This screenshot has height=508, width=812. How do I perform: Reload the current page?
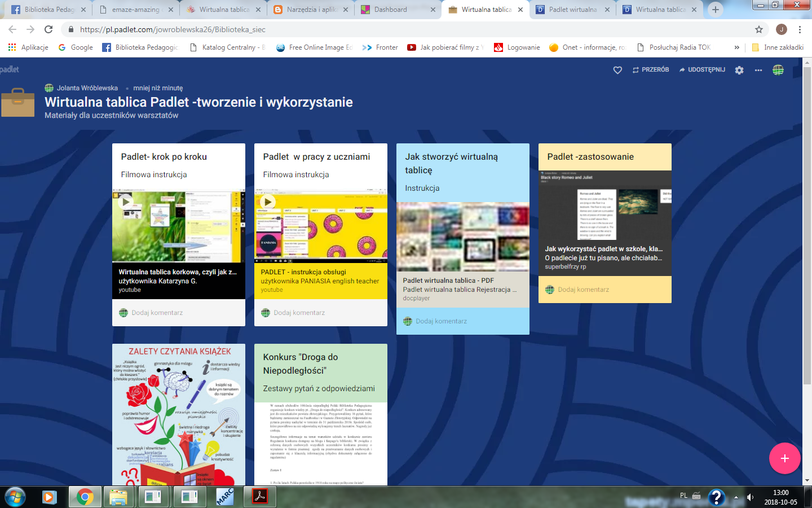48,29
